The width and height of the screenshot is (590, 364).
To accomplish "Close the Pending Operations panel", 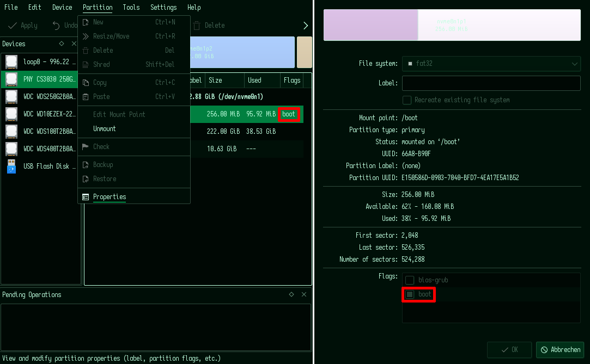I will [304, 294].
